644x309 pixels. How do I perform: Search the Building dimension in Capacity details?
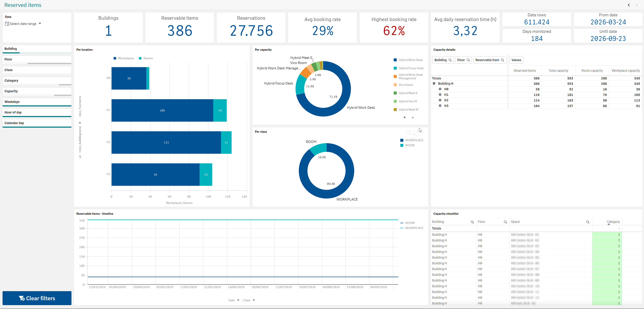(x=450, y=60)
